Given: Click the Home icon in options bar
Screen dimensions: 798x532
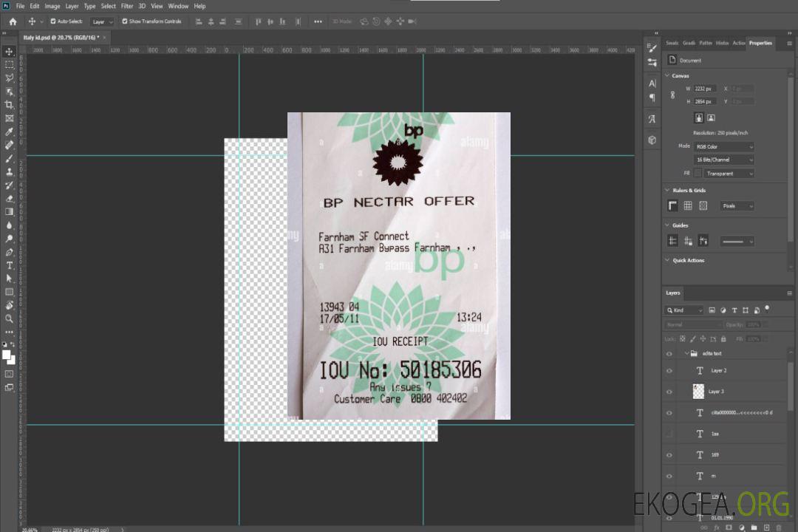Looking at the screenshot, I should (x=13, y=21).
